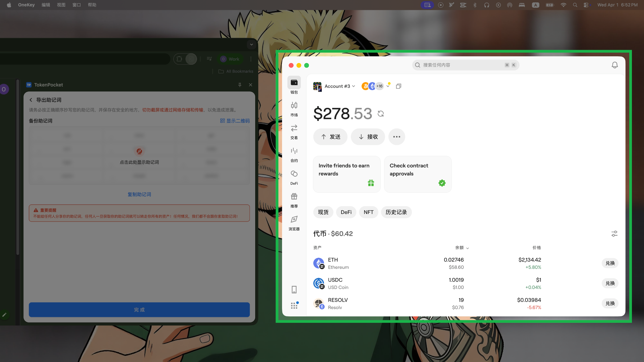This screenshot has height=362, width=644.
Task: Click 复制助记词 link
Action: [x=139, y=194]
